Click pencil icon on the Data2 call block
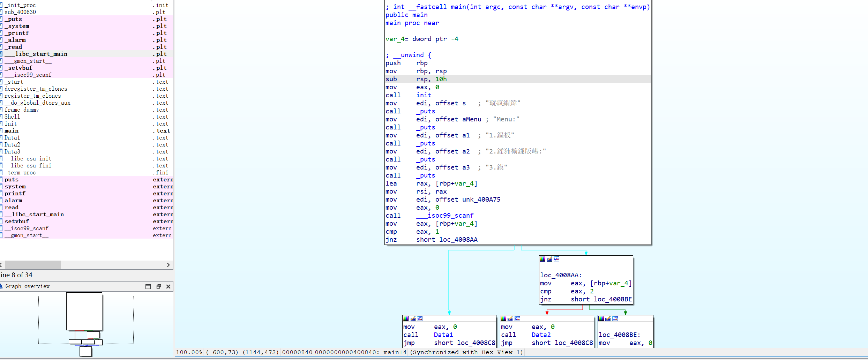 tap(510, 318)
